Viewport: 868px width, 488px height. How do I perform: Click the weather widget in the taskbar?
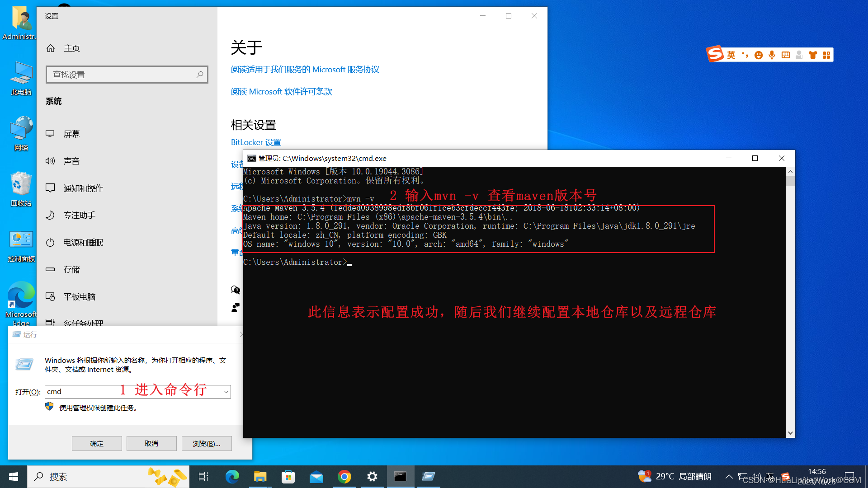coord(675,476)
